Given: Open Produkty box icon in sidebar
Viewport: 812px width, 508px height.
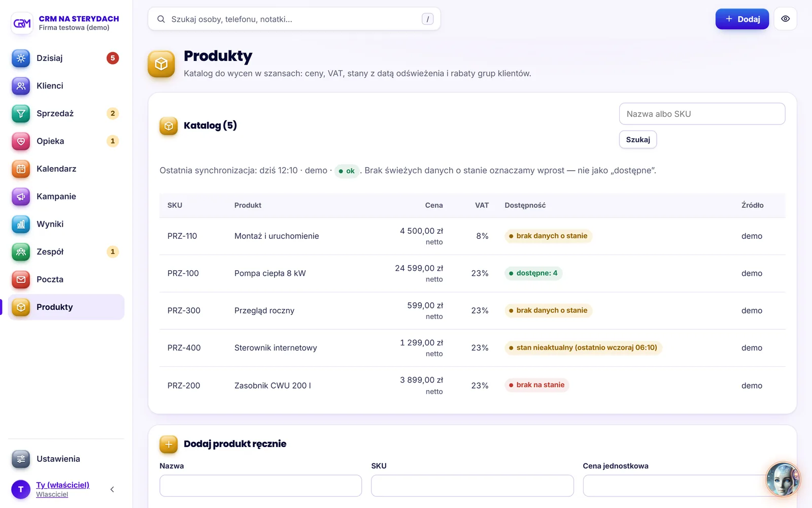Looking at the screenshot, I should [21, 307].
